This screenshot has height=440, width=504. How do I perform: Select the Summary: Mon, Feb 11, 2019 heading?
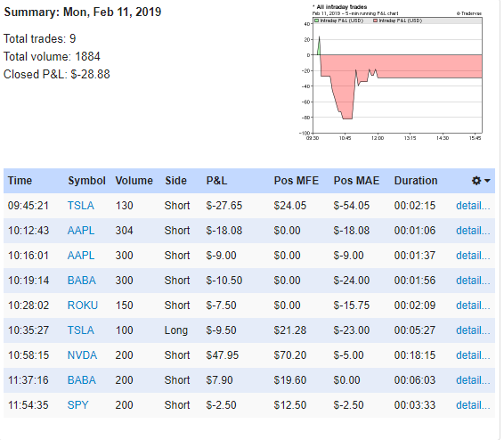pos(82,12)
